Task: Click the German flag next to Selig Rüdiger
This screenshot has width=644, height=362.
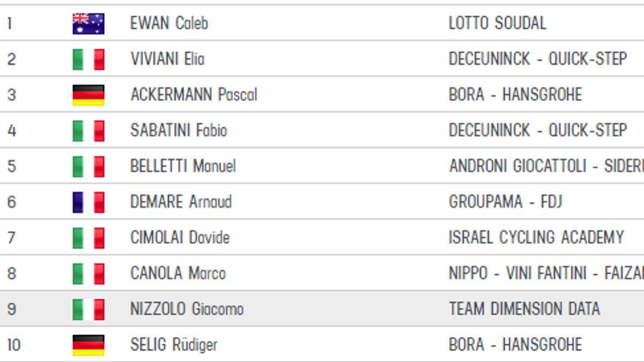Action: [89, 345]
